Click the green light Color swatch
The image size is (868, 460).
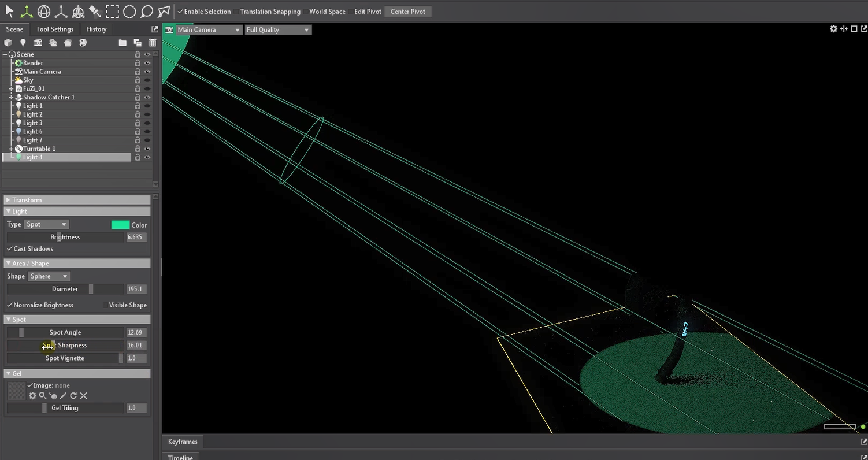120,225
